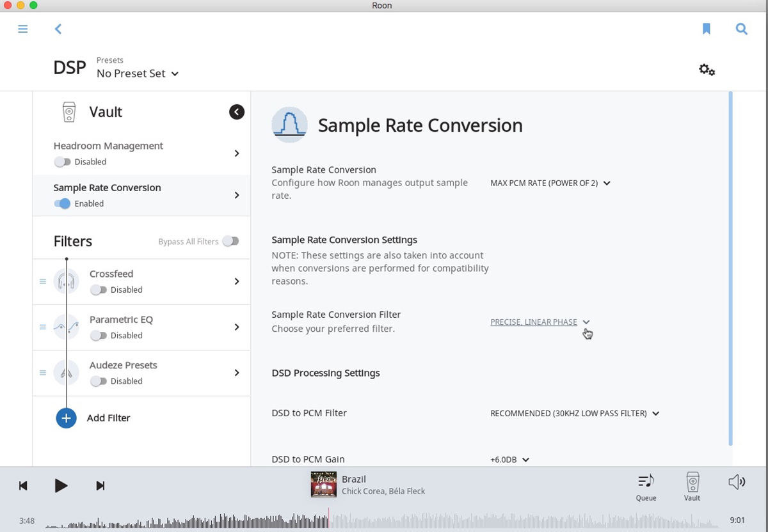Disable Sample Rate Conversion switch

[x=62, y=203]
